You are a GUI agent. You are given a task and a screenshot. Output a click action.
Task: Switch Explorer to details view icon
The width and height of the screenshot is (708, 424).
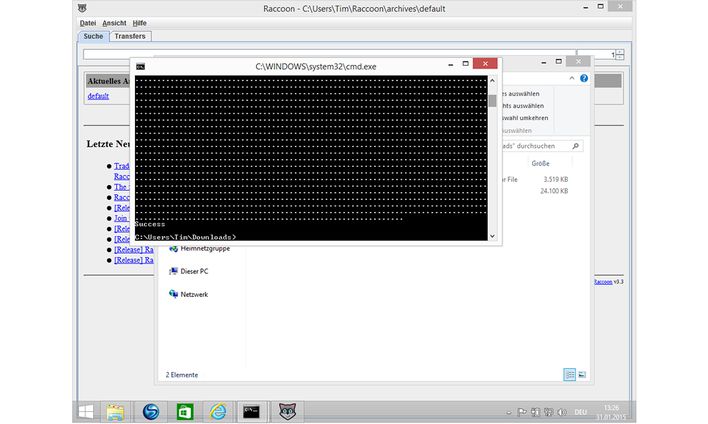click(570, 374)
